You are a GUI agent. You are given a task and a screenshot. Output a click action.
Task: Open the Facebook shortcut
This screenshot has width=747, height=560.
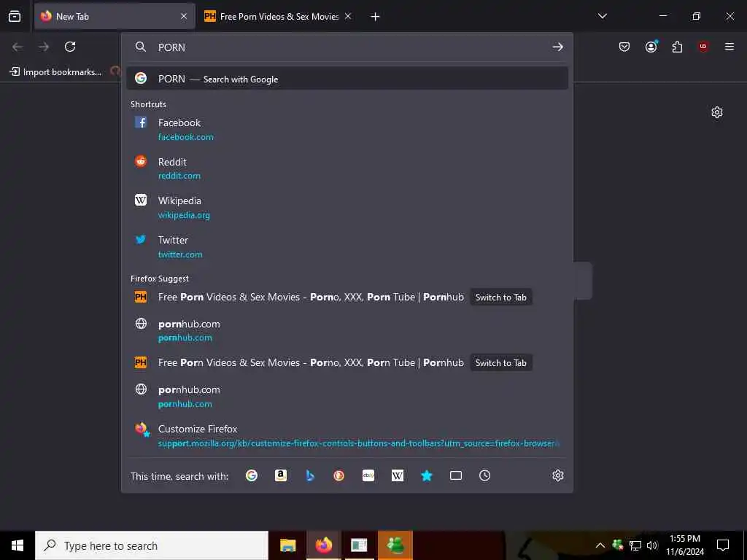tap(347, 129)
